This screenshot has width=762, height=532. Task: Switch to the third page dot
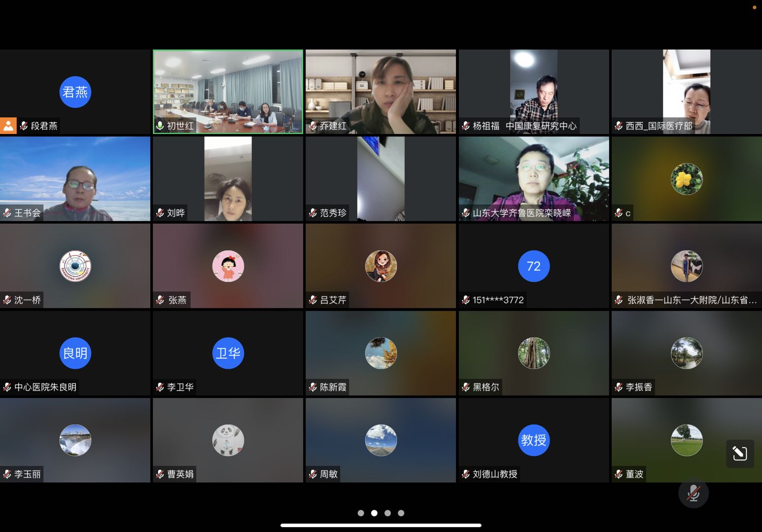click(387, 513)
